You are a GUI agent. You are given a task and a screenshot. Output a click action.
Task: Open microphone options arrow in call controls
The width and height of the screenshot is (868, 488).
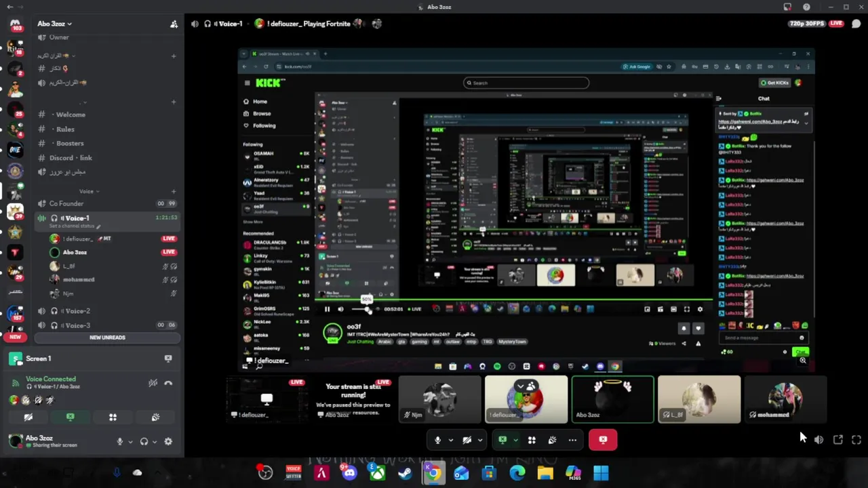pos(450,441)
